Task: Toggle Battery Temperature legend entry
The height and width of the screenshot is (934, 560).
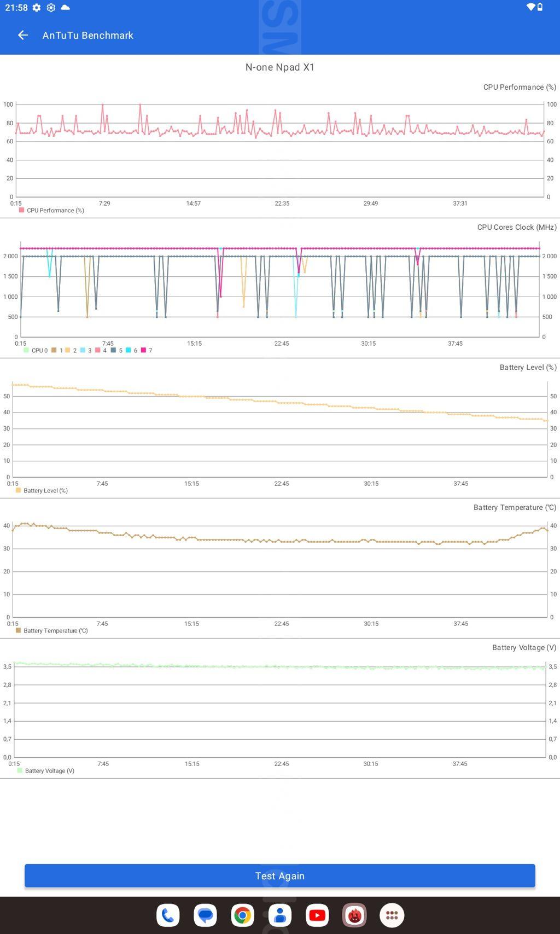Action: click(x=52, y=631)
